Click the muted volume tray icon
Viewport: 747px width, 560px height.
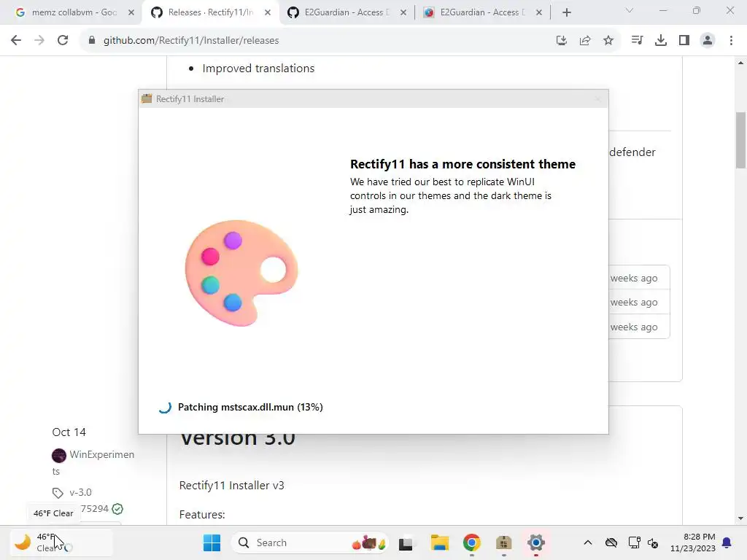[653, 543]
